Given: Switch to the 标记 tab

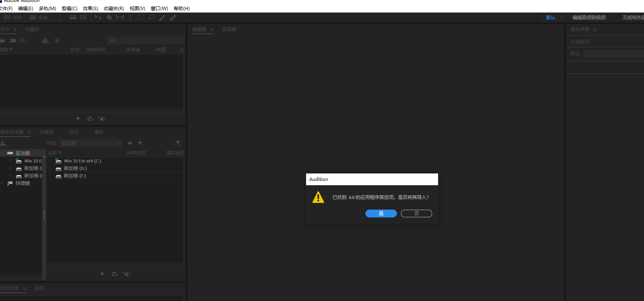Looking at the screenshot, I should pos(74,132).
